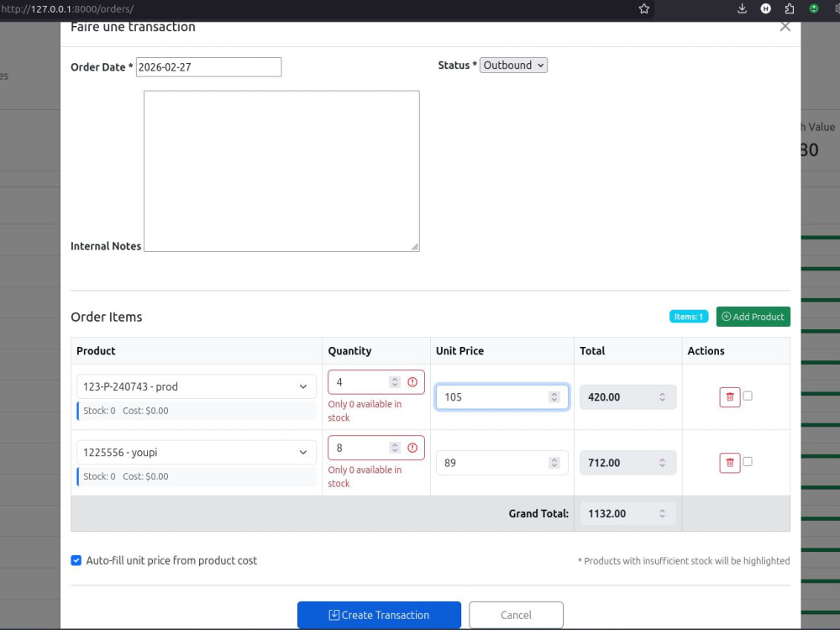Image resolution: width=840 pixels, height=630 pixels.
Task: Click the H extension icon in toolbar
Action: point(765,8)
